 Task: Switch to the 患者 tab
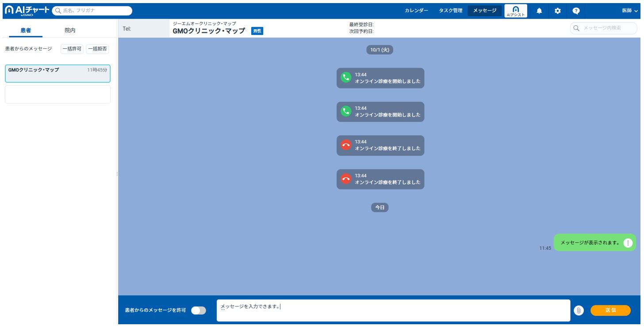click(26, 30)
